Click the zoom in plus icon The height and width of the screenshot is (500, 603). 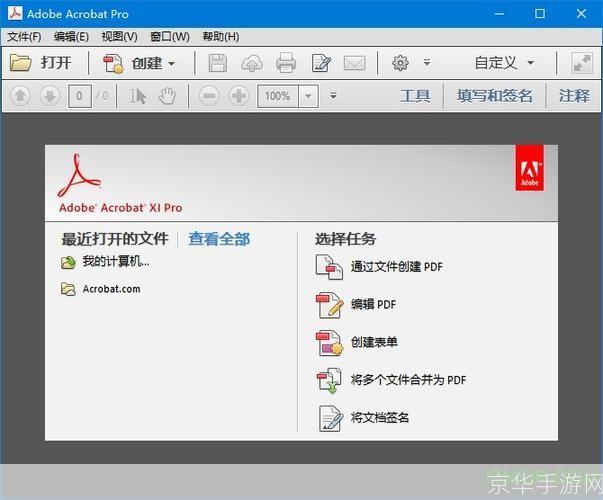(239, 96)
